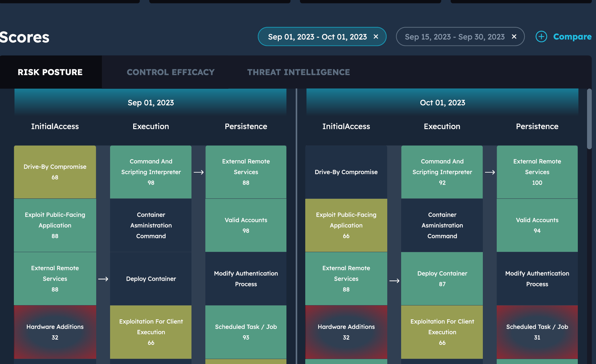Select the Risk Posture tab
The height and width of the screenshot is (364, 596).
(50, 72)
